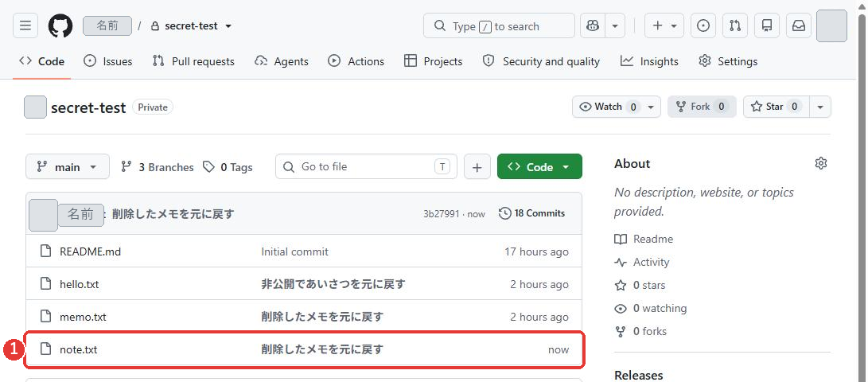Expand the Copilot dropdown arrow
This screenshot has width=868, height=382.
point(615,26)
